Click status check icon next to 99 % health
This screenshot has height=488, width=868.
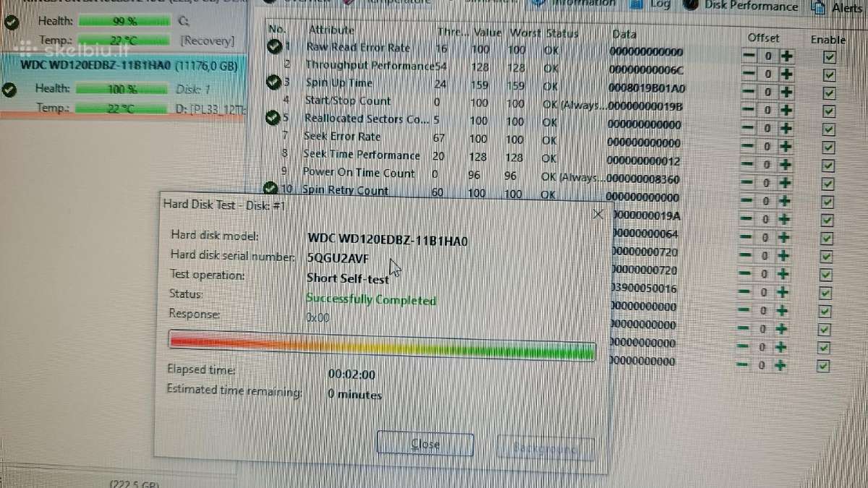11,22
